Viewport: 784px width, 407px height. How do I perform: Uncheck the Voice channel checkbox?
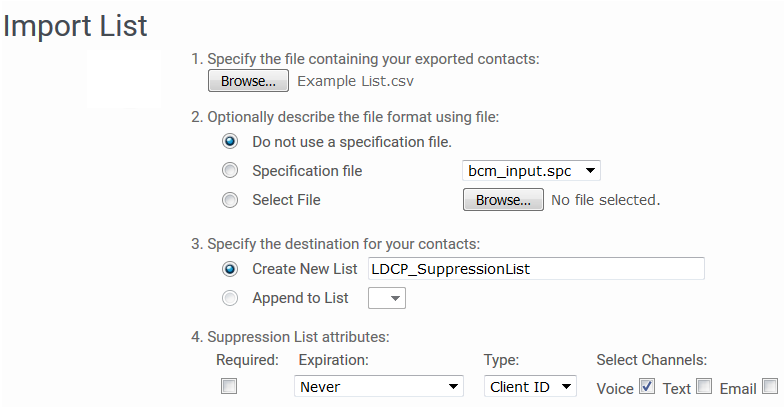tap(647, 386)
